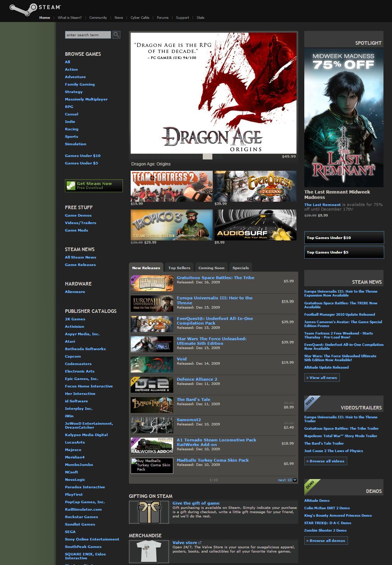This screenshot has height=565, width=392.
Task: Click Top Games Under $10 button
Action: pos(344,238)
